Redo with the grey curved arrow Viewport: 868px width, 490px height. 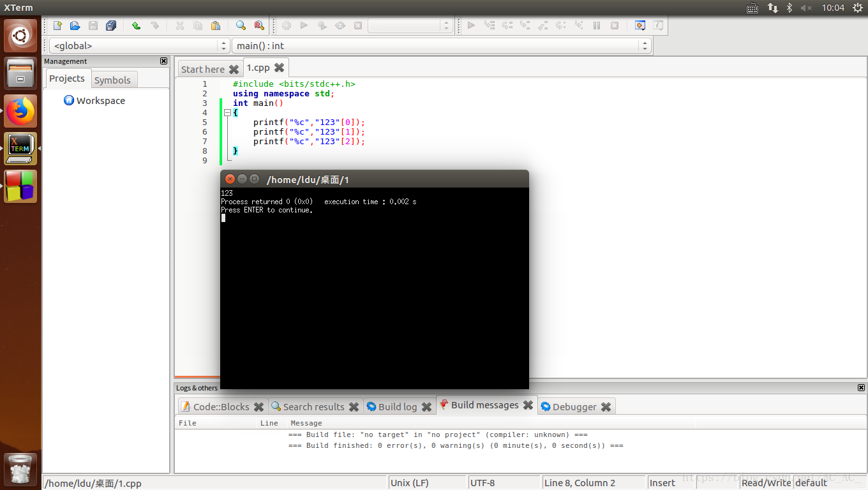154,26
